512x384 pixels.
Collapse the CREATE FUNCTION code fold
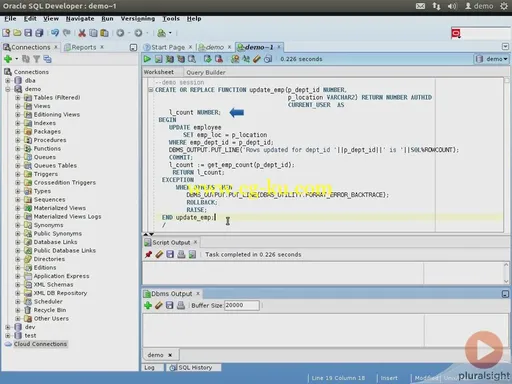point(151,90)
